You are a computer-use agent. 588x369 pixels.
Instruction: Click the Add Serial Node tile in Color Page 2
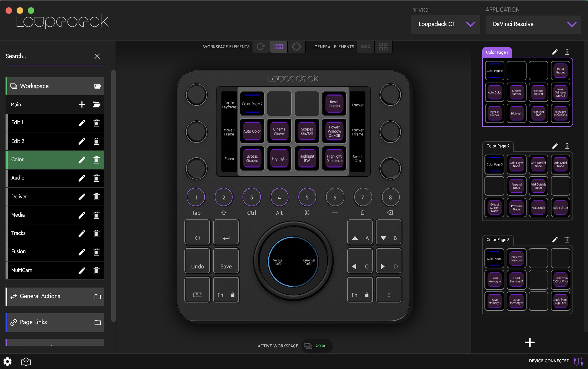point(560,165)
